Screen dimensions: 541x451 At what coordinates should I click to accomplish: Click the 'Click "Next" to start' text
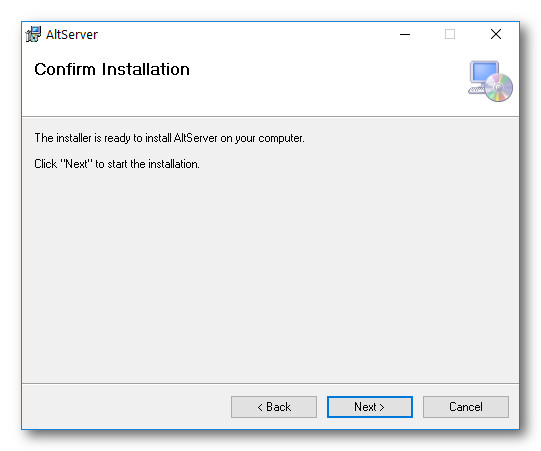click(117, 164)
